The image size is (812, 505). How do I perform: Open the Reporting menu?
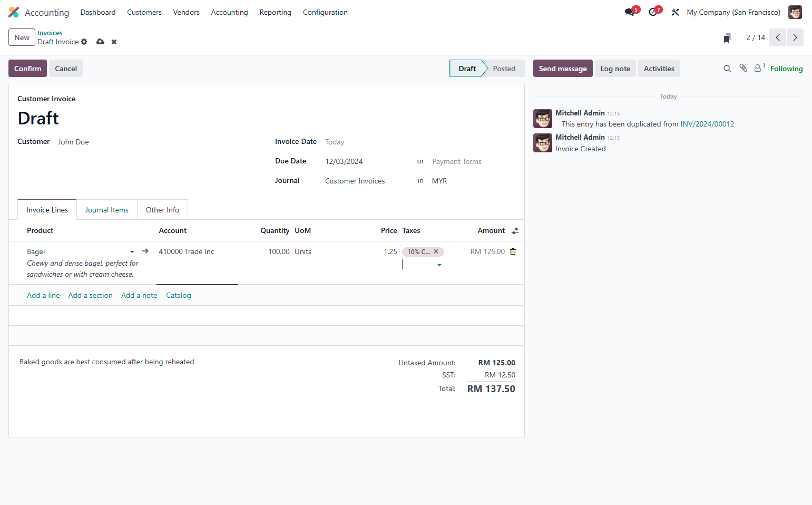276,12
